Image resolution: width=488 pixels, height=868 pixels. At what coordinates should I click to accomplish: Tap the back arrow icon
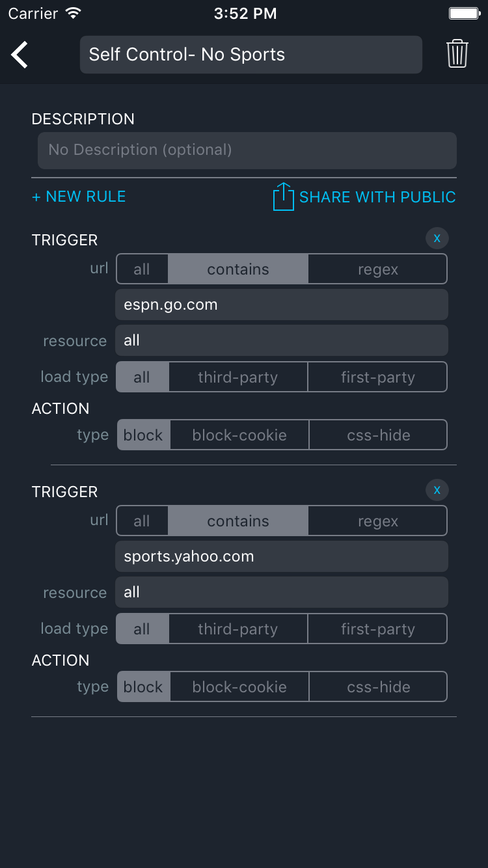(20, 55)
